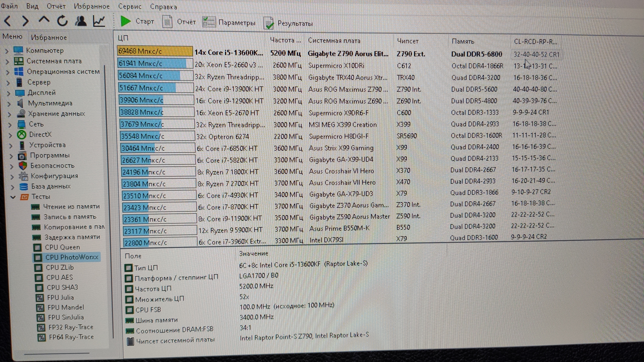Select the CPU Queen benchmark test

(x=62, y=247)
